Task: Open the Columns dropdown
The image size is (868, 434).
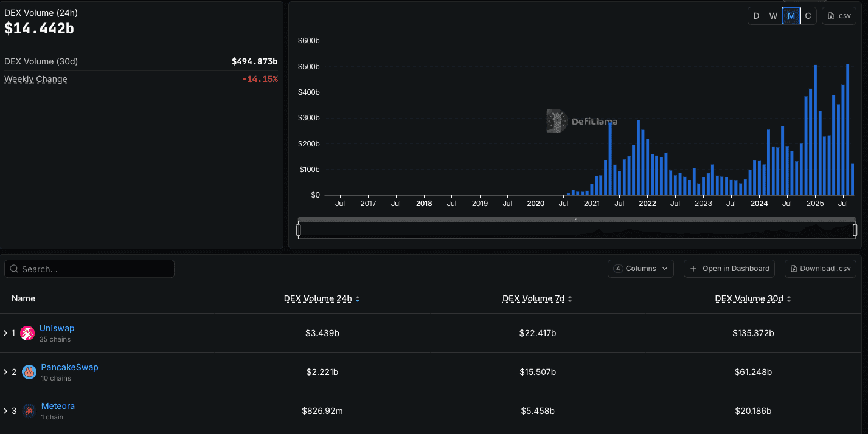Action: (641, 268)
